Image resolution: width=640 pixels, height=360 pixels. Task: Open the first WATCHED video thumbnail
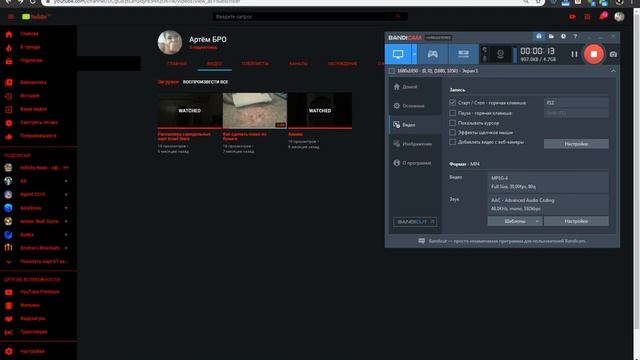[189, 111]
